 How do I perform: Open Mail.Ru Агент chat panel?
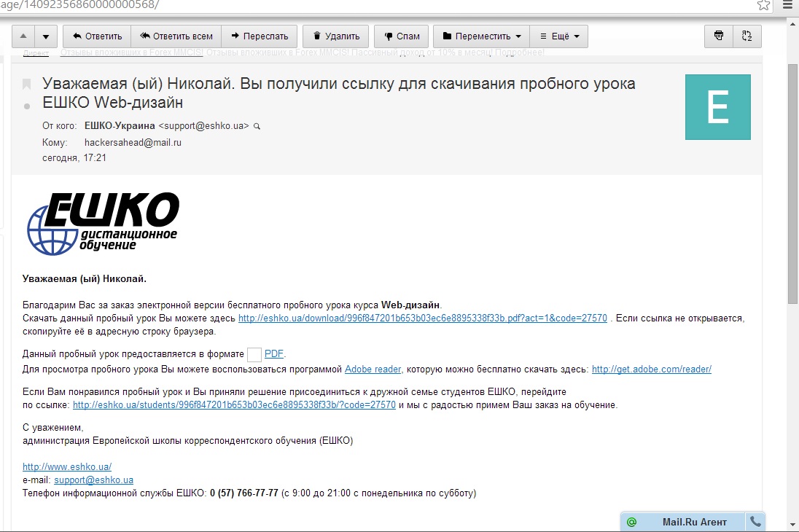pyautogui.click(x=694, y=522)
